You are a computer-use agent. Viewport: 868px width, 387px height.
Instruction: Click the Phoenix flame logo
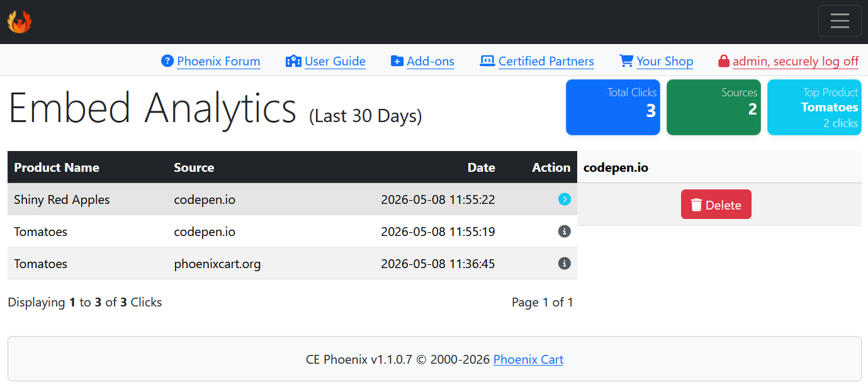coord(20,22)
